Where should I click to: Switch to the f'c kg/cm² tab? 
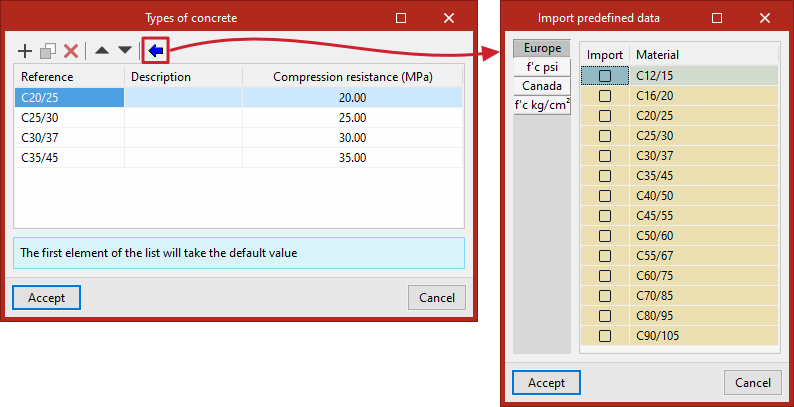[542, 106]
